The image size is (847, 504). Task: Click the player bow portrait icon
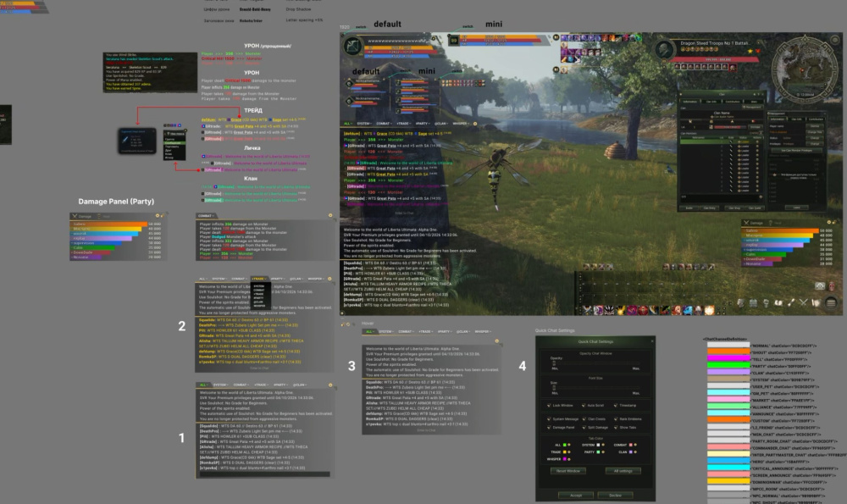pyautogui.click(x=352, y=47)
